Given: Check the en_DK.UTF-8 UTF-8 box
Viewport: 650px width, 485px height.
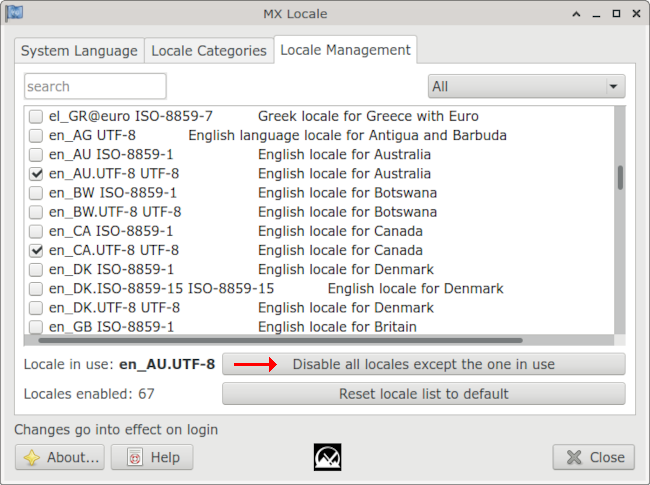Looking at the screenshot, I should (36, 308).
